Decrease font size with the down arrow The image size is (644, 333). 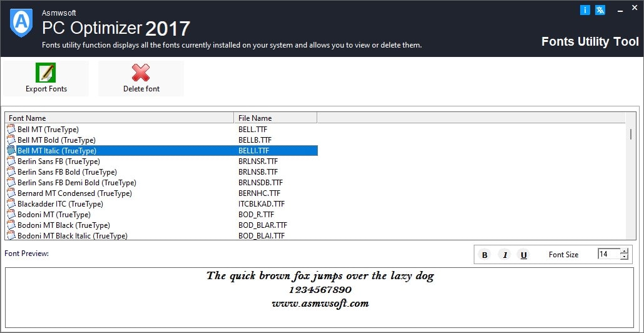625,257
